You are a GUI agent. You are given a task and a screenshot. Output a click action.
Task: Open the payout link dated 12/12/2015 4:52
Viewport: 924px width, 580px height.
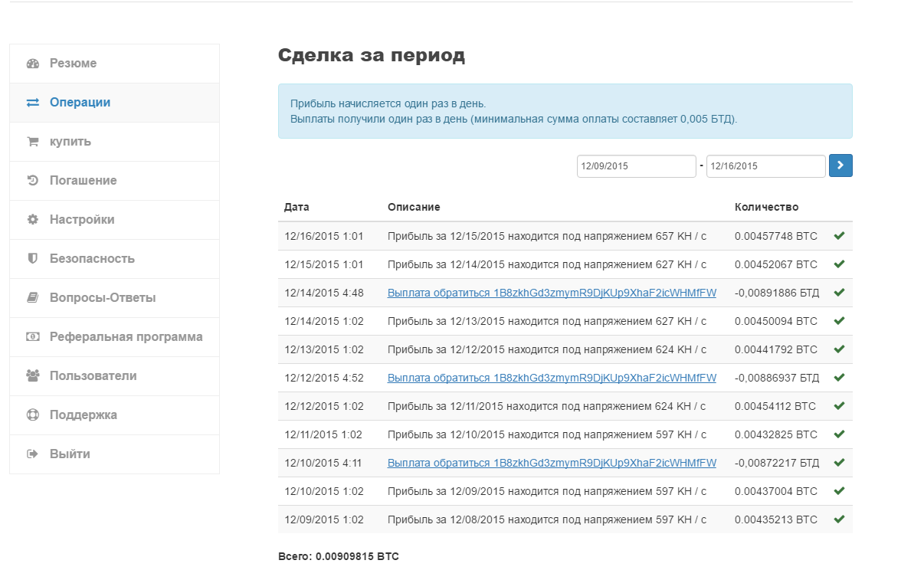(552, 378)
